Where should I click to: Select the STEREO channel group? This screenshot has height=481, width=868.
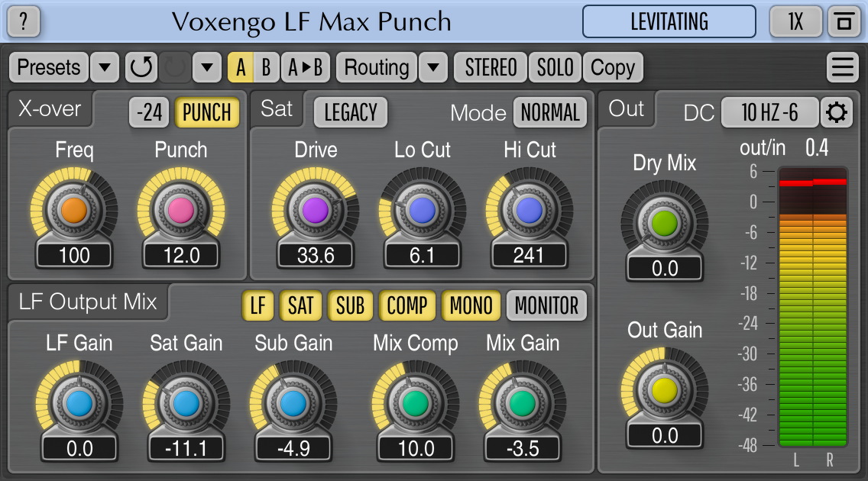coord(489,67)
